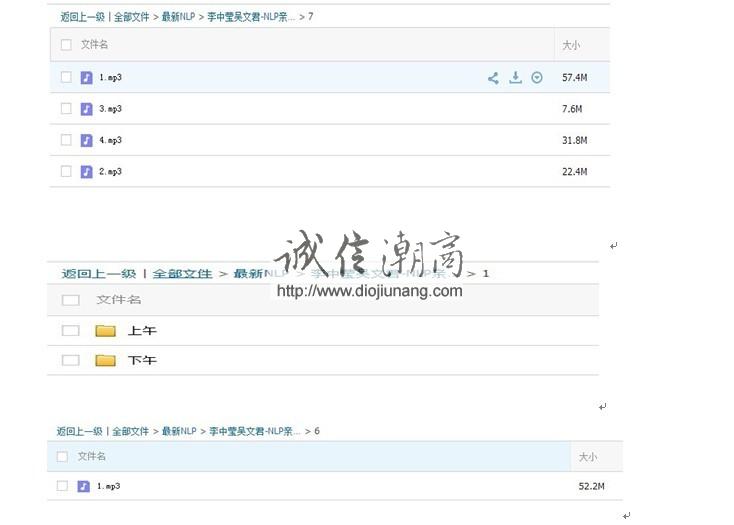Click the music icon of the 57.4M file
The height and width of the screenshot is (525, 734).
point(87,77)
